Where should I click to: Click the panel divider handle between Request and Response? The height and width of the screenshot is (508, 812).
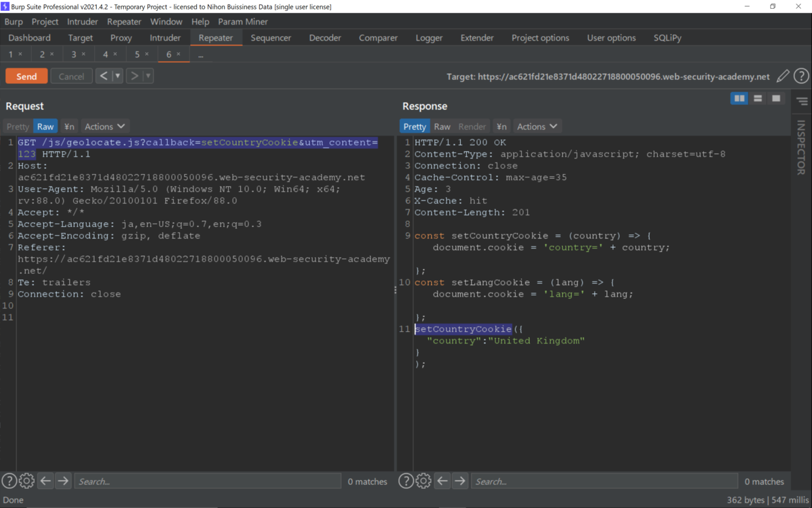click(x=395, y=290)
